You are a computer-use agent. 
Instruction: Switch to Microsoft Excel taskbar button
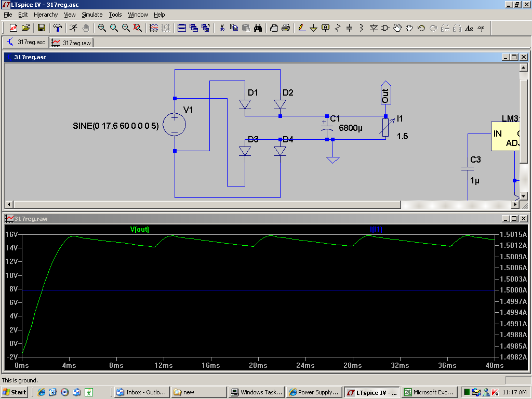[429, 392]
